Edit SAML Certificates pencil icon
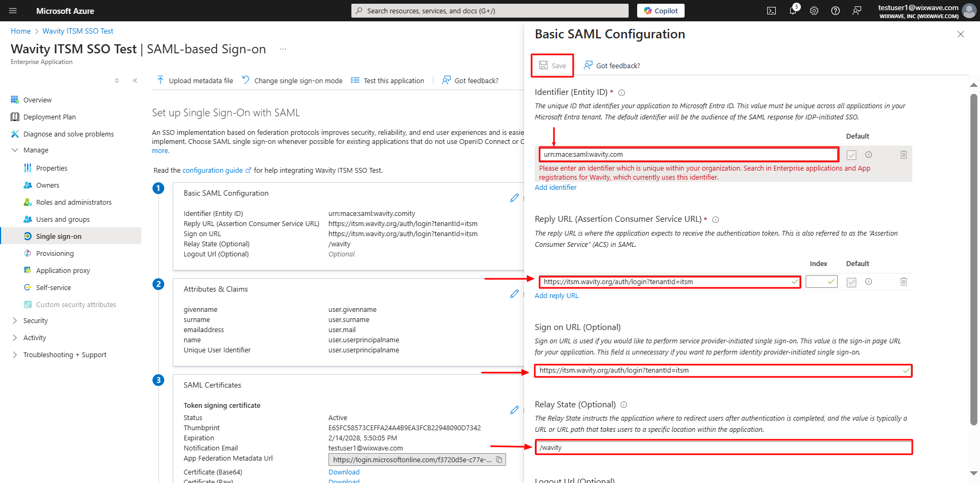 (x=515, y=410)
